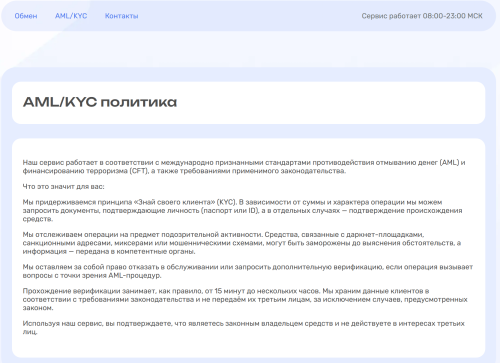Viewport: 500px width, 363px height.
Task: Select paragraph starting Мы придерживаемся принципа
Action: coord(242,211)
